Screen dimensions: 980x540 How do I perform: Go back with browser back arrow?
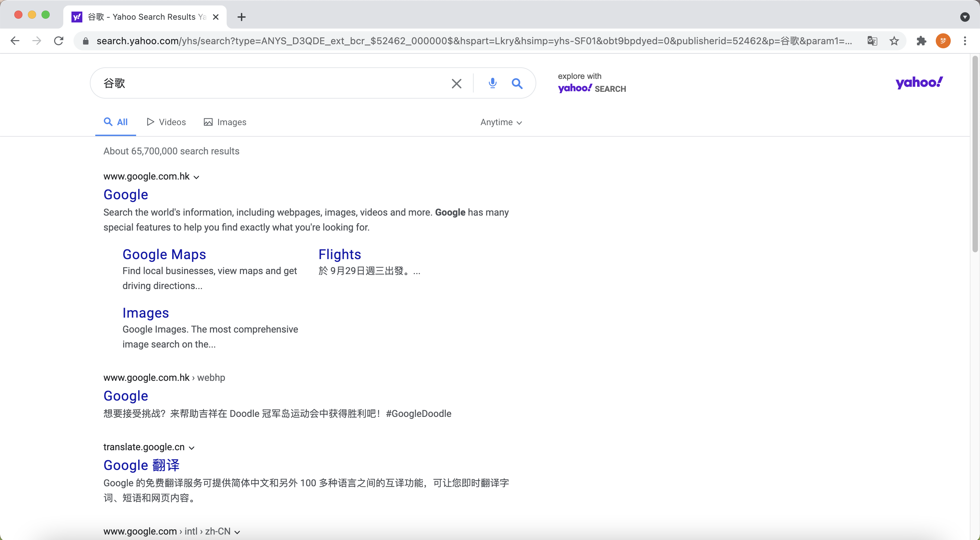15,41
